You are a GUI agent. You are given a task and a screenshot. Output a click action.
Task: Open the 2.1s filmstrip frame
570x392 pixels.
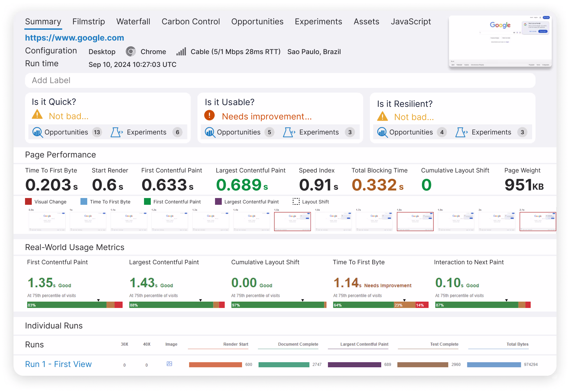point(538,221)
